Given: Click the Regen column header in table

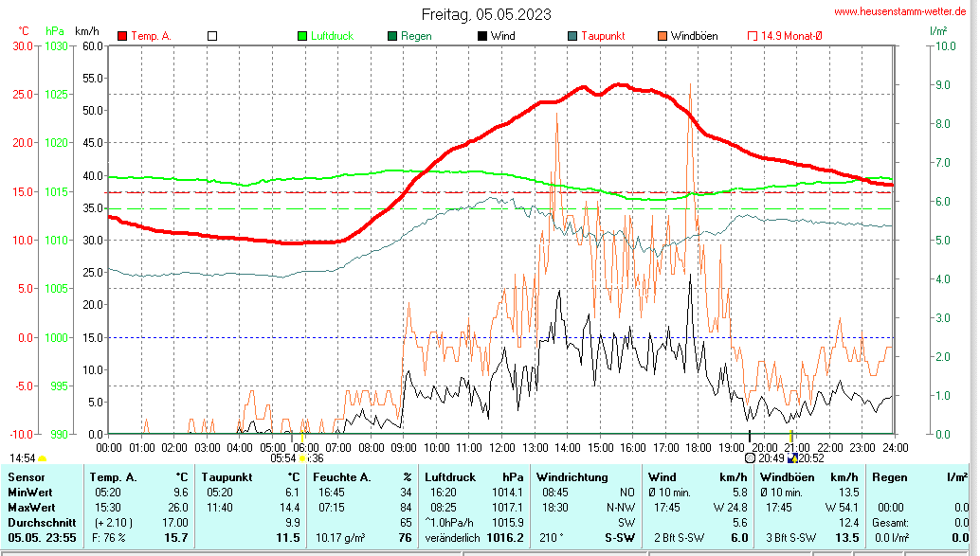Looking at the screenshot, I should click(x=889, y=477).
